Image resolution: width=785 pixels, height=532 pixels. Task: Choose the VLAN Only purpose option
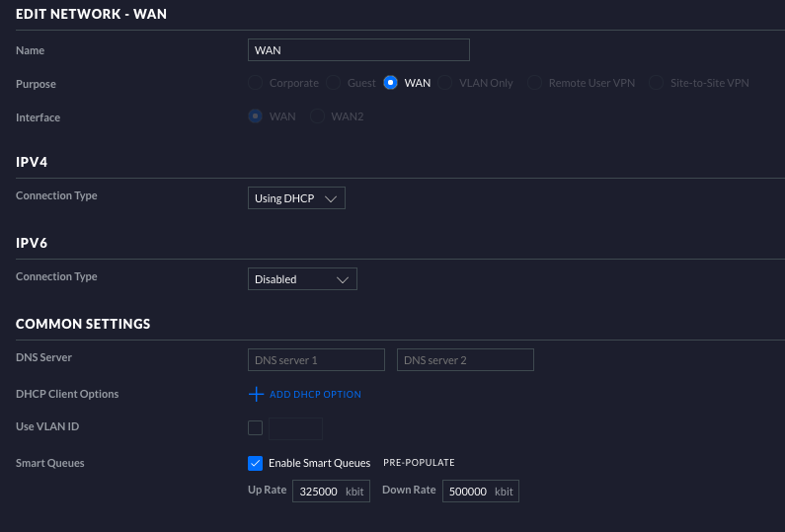[x=445, y=83]
